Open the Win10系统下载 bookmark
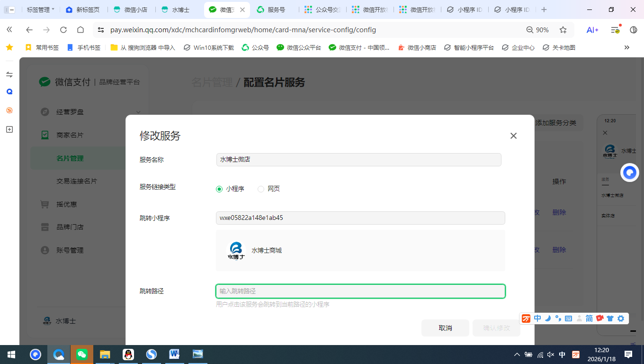The width and height of the screenshot is (644, 364). click(208, 47)
